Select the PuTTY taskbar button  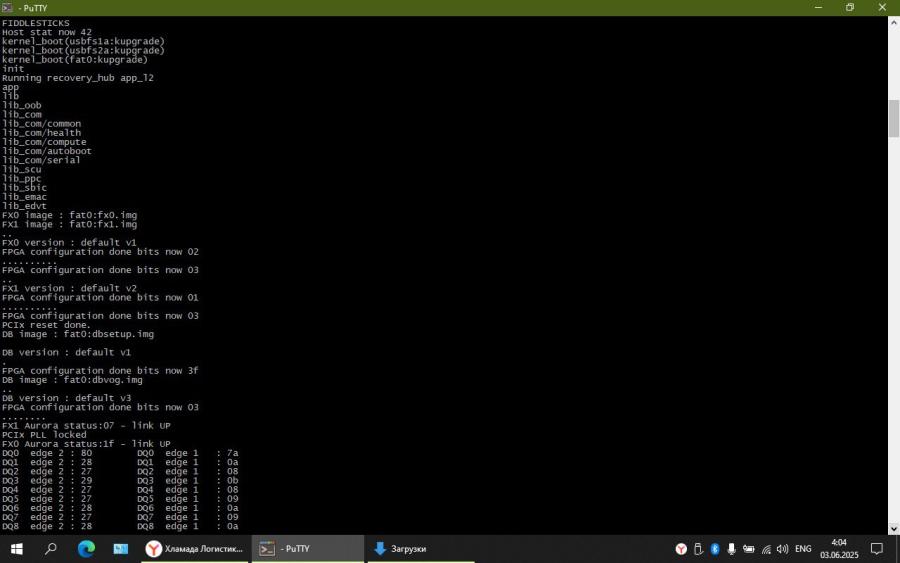307,549
